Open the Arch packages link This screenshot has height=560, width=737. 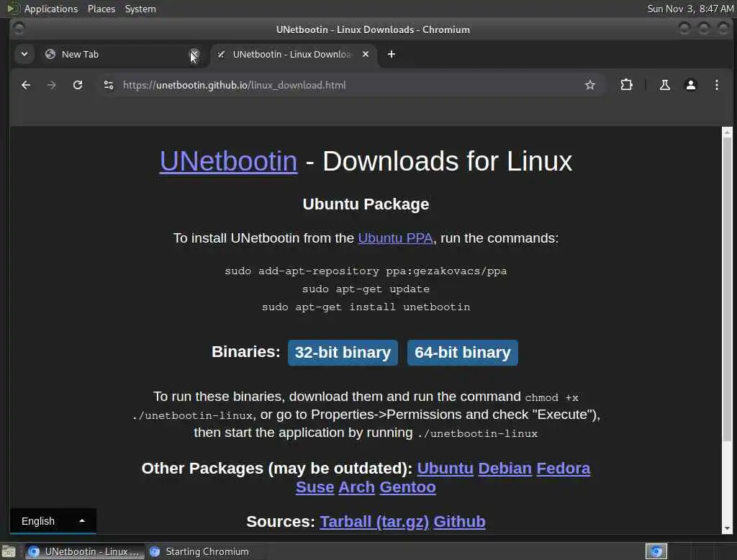356,487
